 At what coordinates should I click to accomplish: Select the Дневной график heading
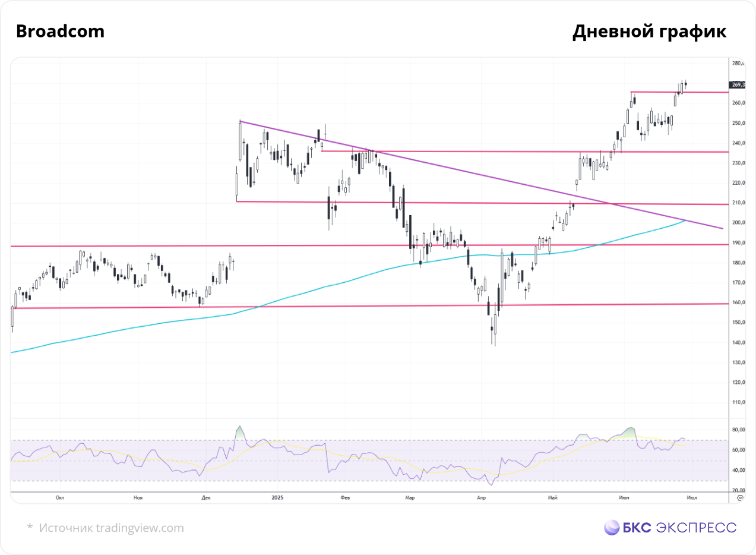[x=649, y=32]
